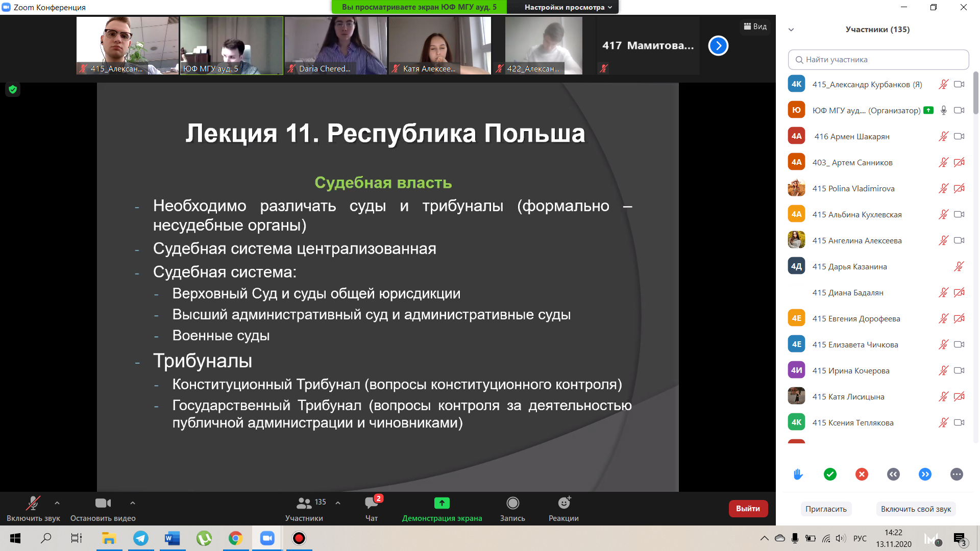Screen dimensions: 980x551
Task: Toggle camera icon for 415_Александр Курбанков
Action: pyautogui.click(x=959, y=85)
